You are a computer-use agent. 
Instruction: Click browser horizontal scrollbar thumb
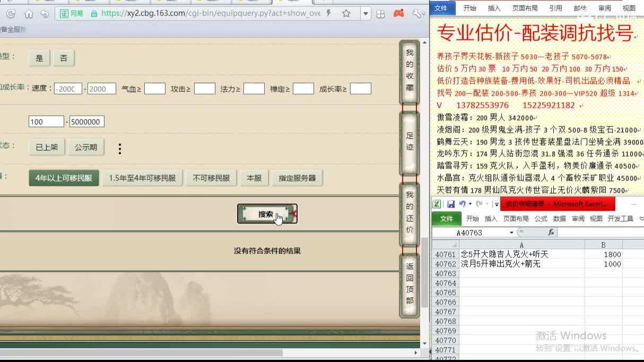(141, 353)
